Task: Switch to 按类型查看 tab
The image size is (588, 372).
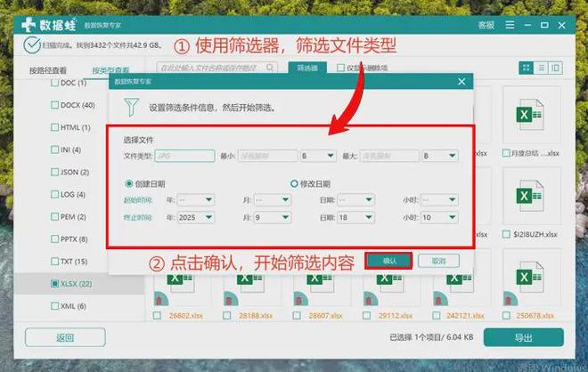Action: tap(110, 70)
